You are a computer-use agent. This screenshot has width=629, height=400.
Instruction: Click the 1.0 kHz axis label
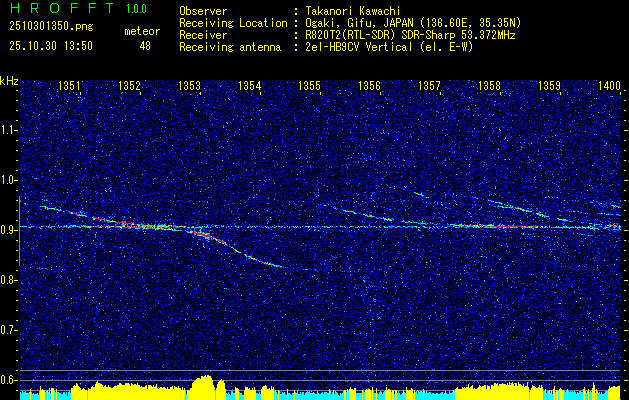click(8, 180)
